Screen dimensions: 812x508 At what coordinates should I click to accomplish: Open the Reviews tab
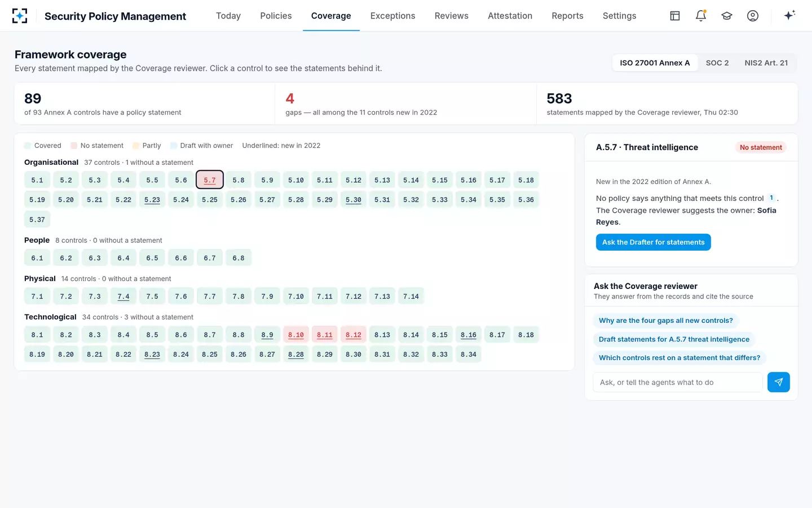point(452,16)
